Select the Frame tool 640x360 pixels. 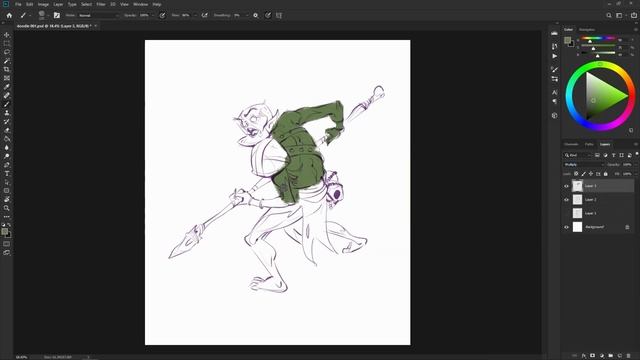coord(7,78)
